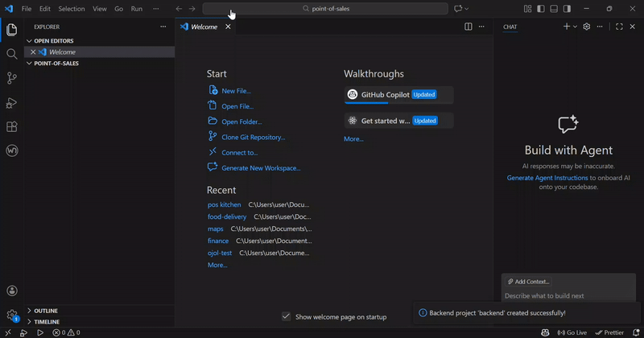Close the Welcome tab
Screen dimensions: 644x338
228,27
